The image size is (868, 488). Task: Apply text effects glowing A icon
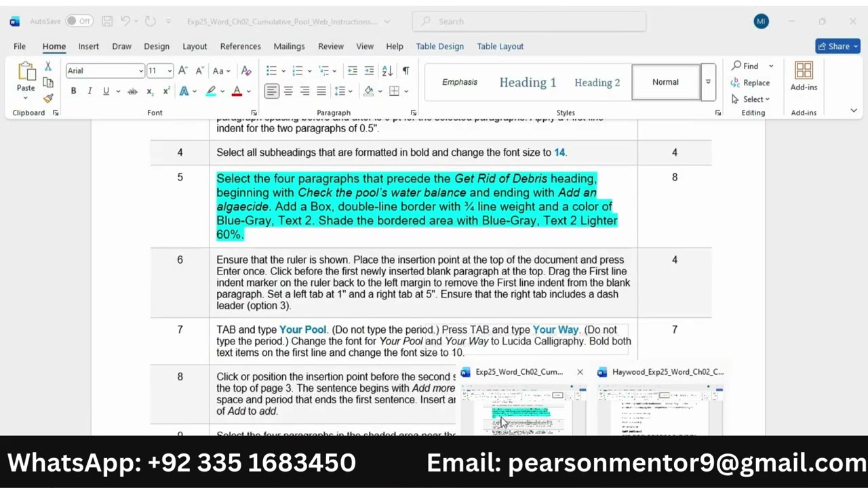(x=184, y=91)
